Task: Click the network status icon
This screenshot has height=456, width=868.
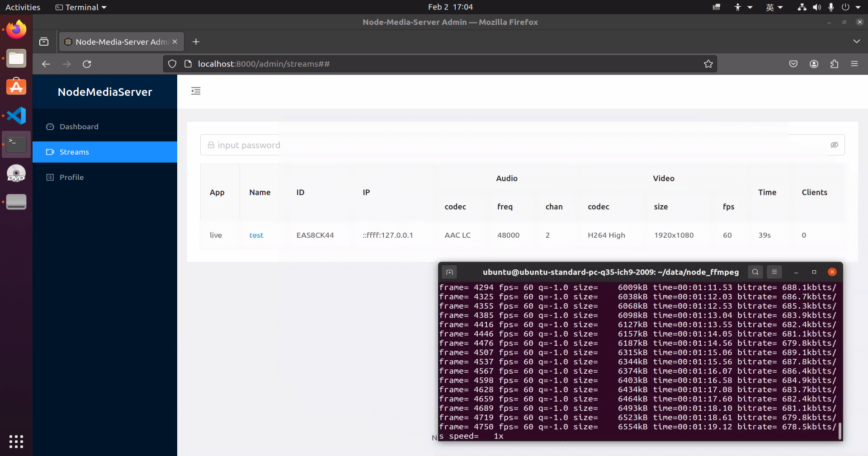Action: pos(802,7)
